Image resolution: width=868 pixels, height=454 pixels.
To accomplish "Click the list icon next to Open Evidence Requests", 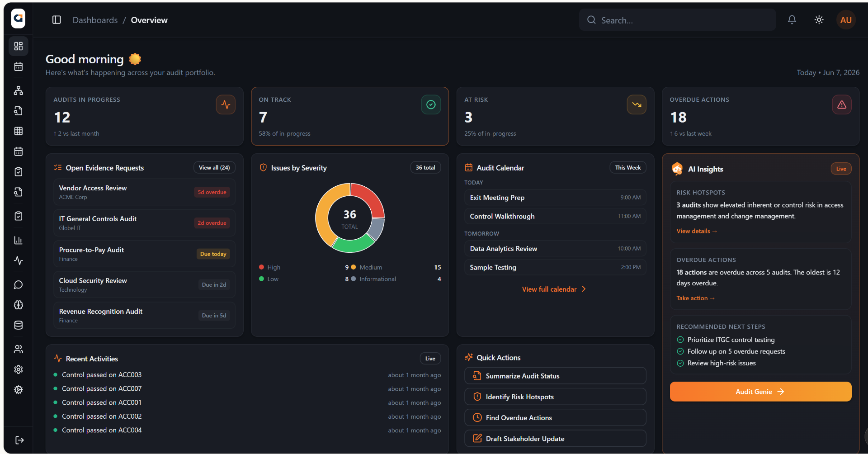I will point(58,168).
